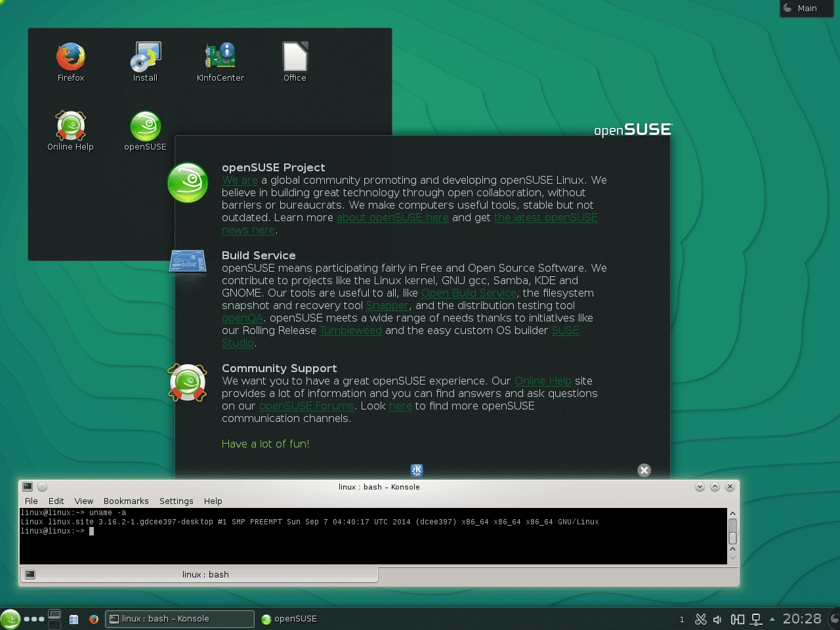Click the 20:28 clock in the panel
840x630 pixels.
[802, 619]
